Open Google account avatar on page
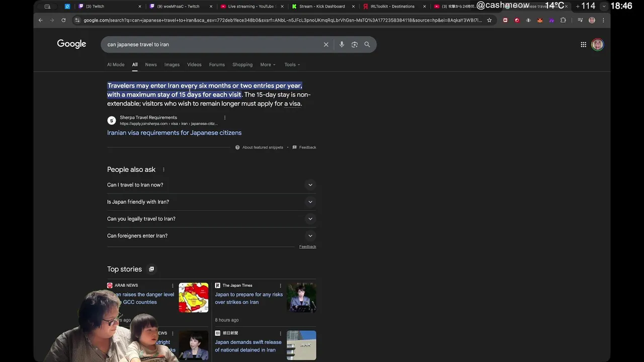 click(x=598, y=44)
